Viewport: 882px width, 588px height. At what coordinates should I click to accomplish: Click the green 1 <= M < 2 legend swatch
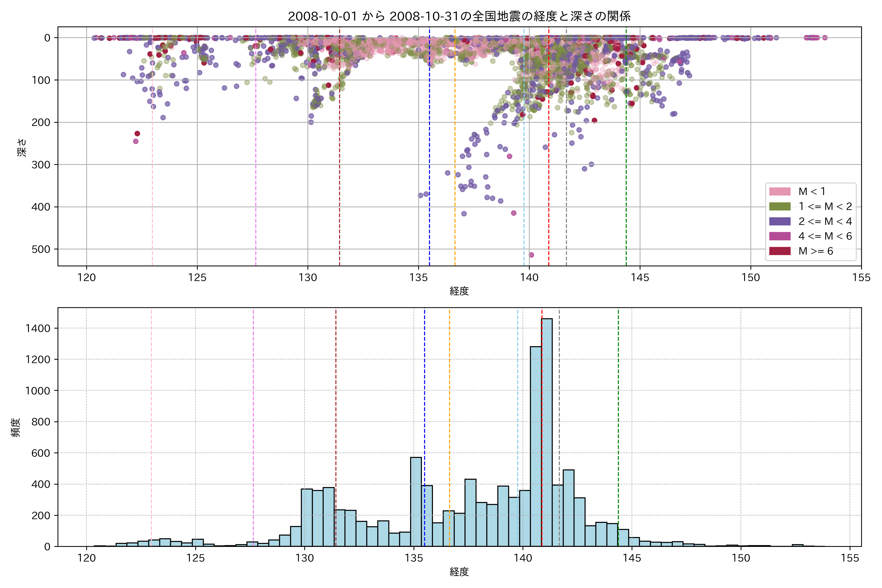point(780,207)
